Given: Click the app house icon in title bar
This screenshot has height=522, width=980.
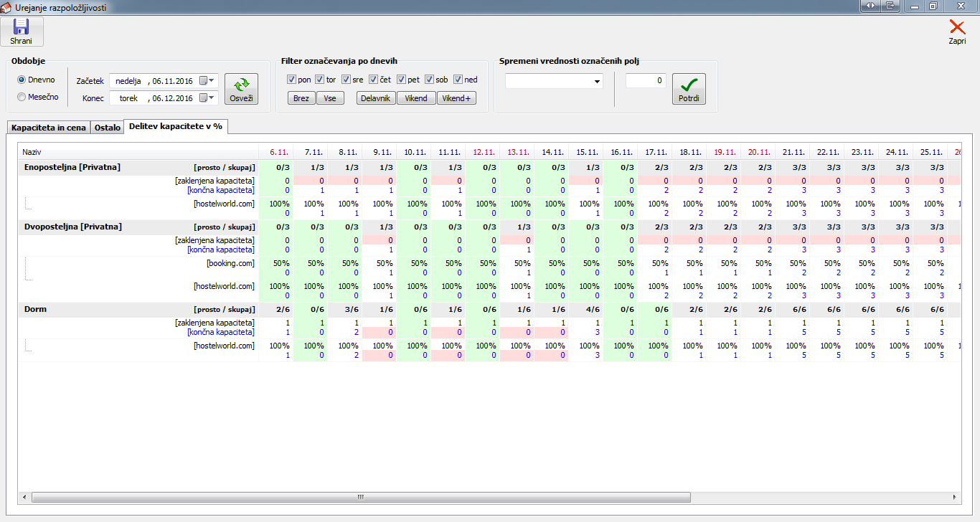Looking at the screenshot, I should [7, 6].
